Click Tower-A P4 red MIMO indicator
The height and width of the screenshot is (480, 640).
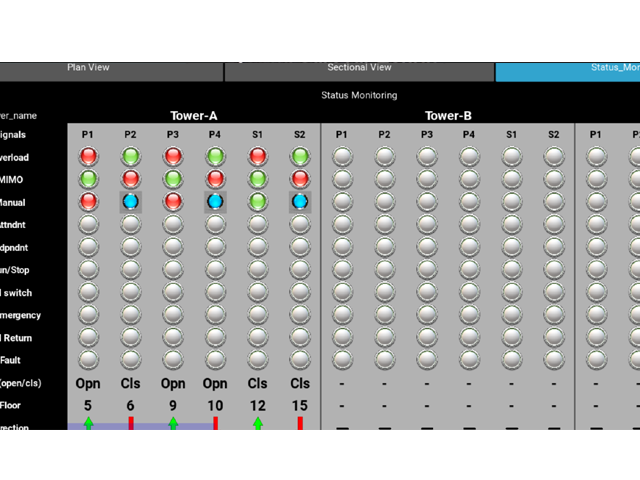(x=215, y=178)
